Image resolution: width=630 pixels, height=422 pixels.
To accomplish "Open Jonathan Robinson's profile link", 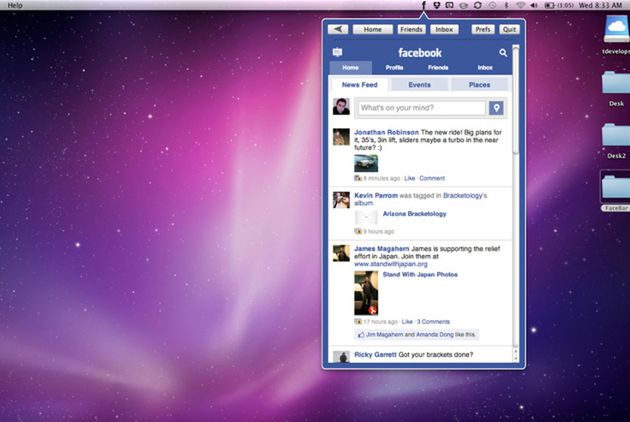I will click(x=386, y=132).
